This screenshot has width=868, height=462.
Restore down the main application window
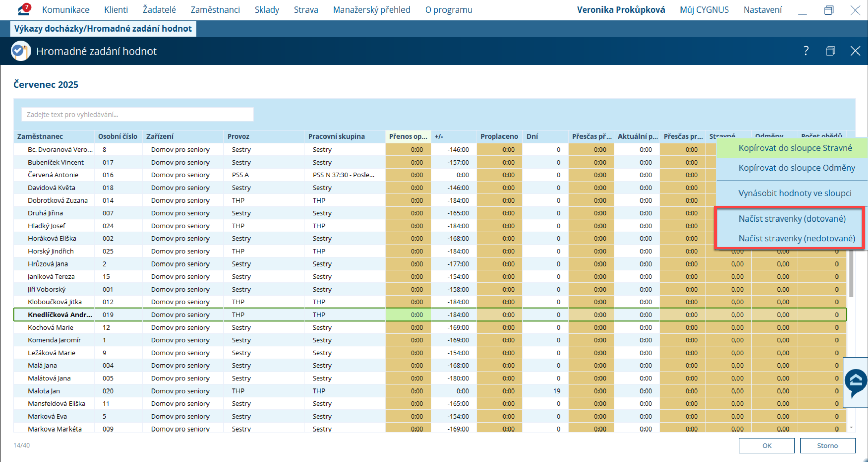[828, 10]
